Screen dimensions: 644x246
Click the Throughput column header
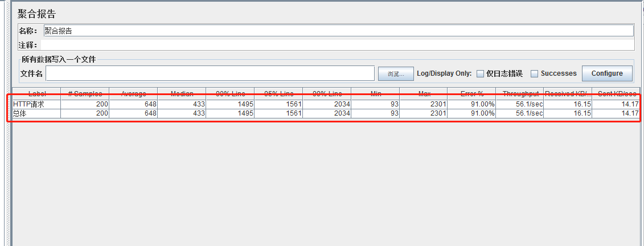(x=520, y=93)
